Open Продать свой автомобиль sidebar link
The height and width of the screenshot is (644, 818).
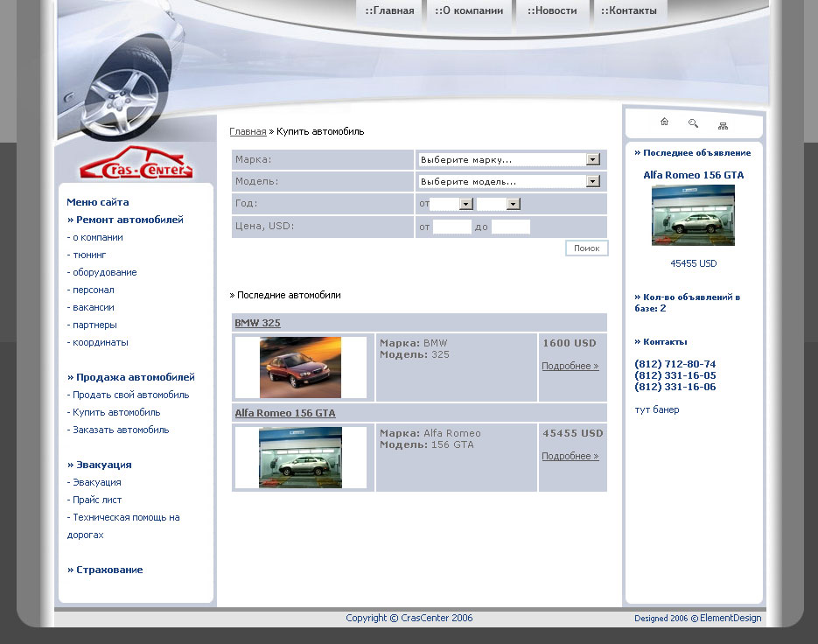pyautogui.click(x=130, y=395)
